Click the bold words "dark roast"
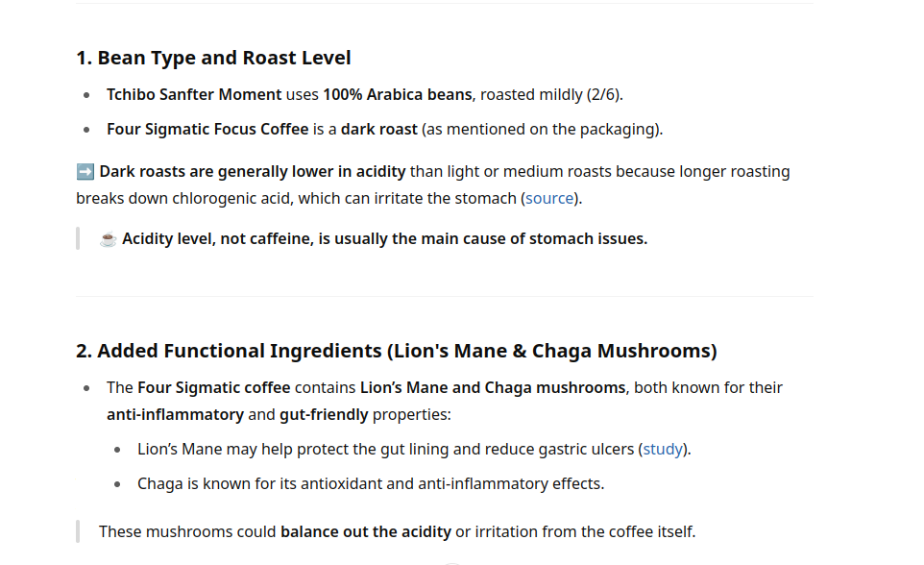 tap(378, 129)
